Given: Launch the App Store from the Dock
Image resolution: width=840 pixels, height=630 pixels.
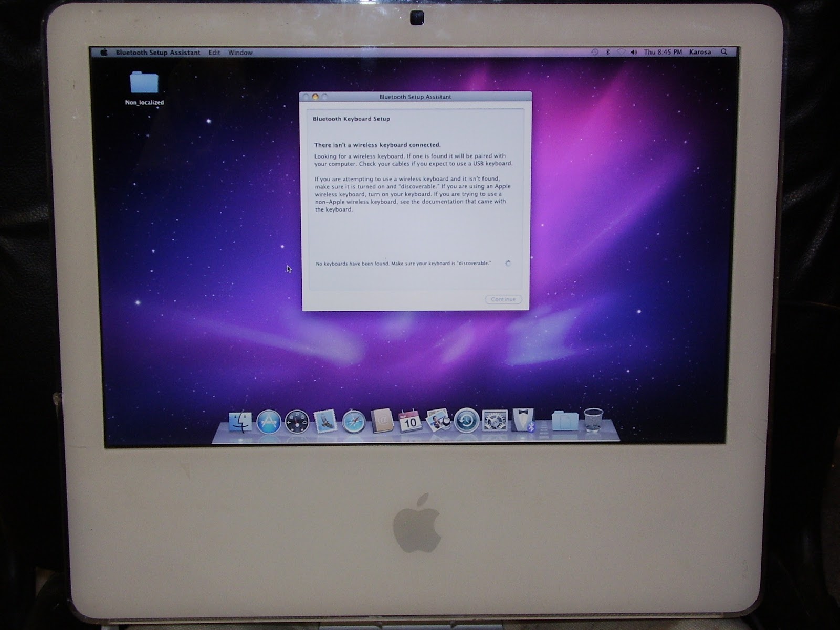Looking at the screenshot, I should [x=269, y=422].
